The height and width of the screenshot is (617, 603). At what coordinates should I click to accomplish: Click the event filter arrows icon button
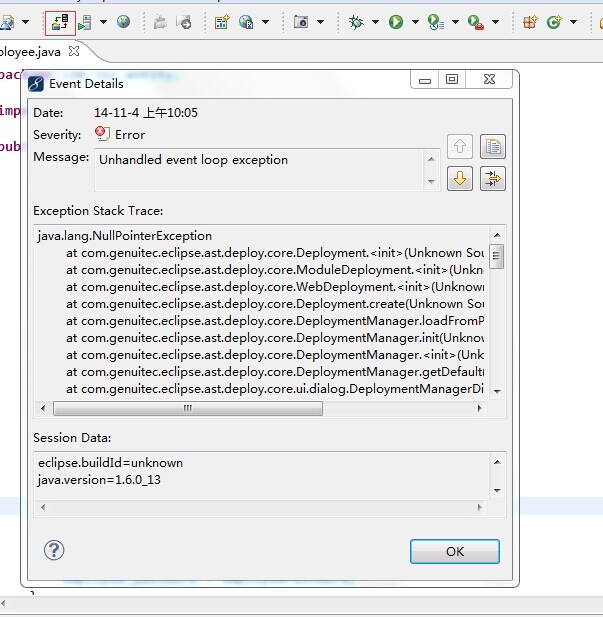[493, 178]
